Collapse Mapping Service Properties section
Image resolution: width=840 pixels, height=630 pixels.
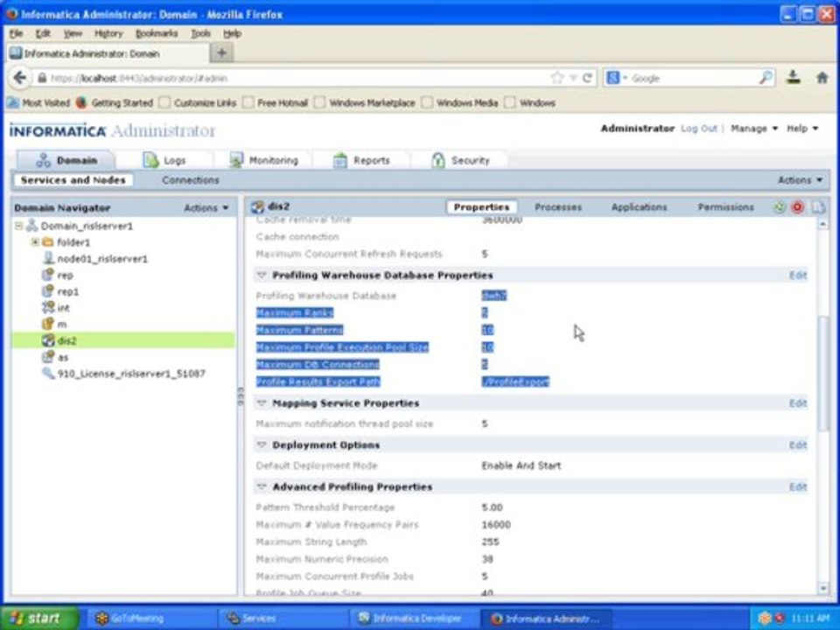pos(262,402)
